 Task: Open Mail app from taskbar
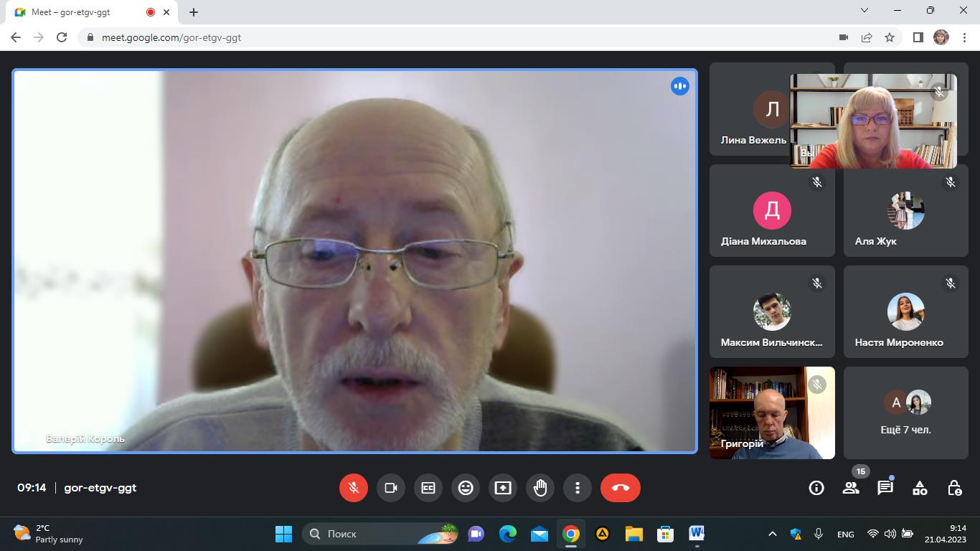point(540,534)
